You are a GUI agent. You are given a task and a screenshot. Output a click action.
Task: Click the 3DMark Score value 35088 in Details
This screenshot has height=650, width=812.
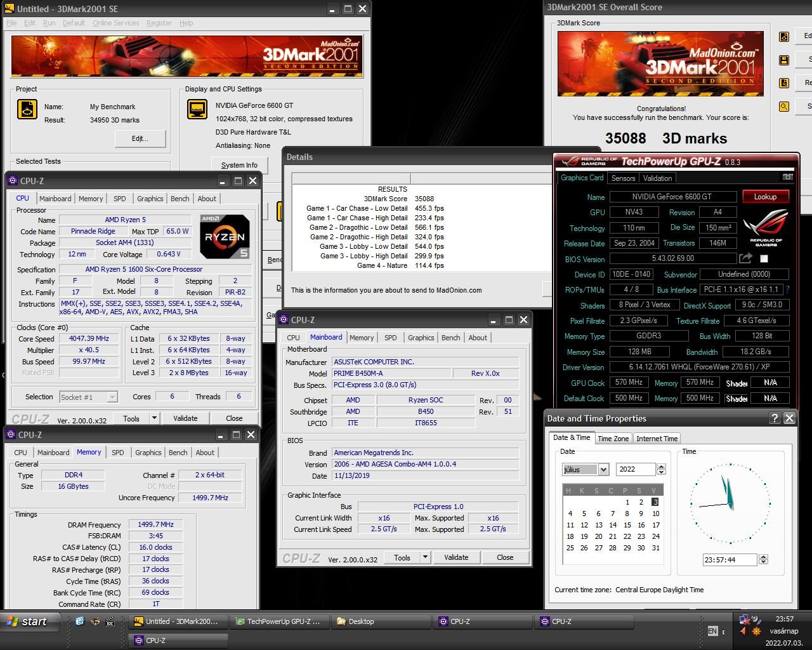tap(424, 199)
